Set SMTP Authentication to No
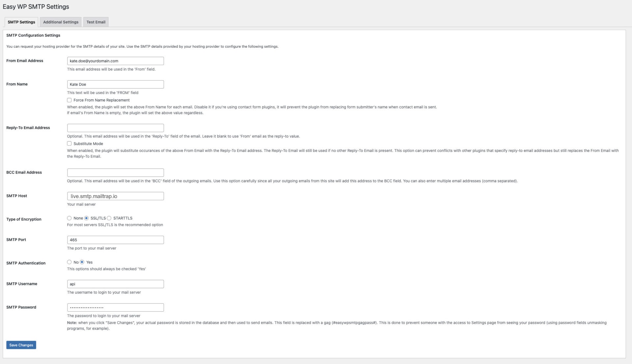This screenshot has width=632, height=364. point(69,262)
